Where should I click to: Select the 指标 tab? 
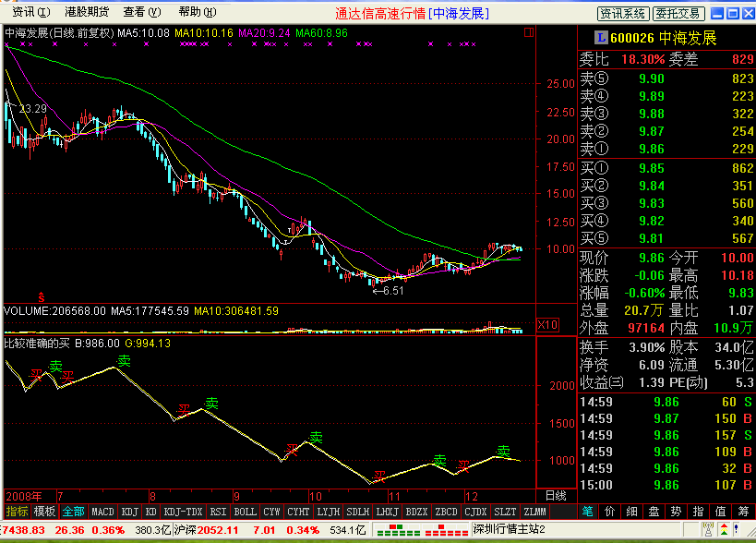pos(17,512)
